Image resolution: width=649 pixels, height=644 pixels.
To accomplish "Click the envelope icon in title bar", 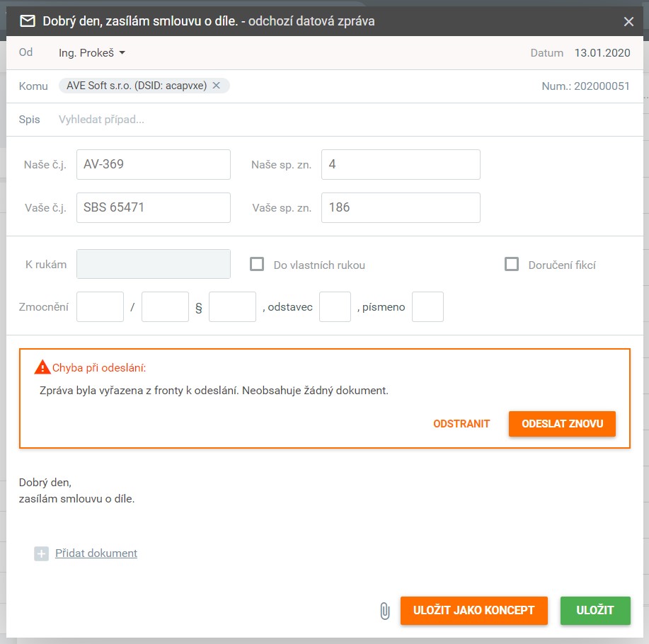I will (x=28, y=21).
